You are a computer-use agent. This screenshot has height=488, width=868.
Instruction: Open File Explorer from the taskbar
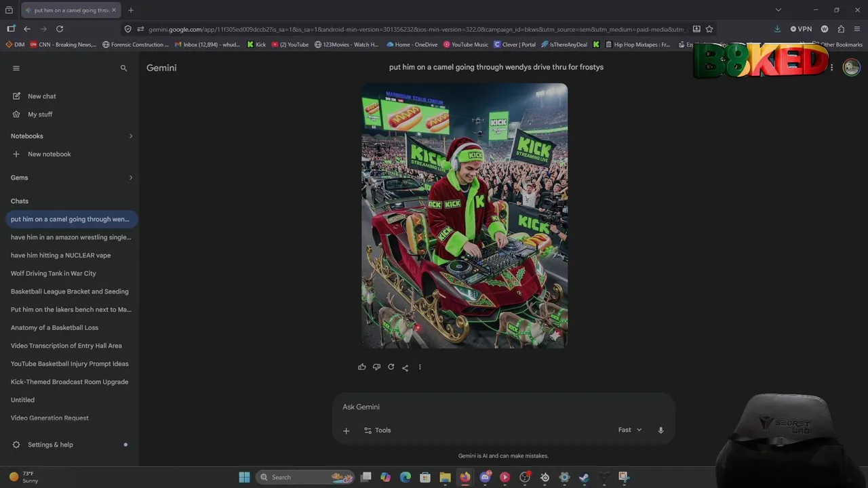coord(445,477)
